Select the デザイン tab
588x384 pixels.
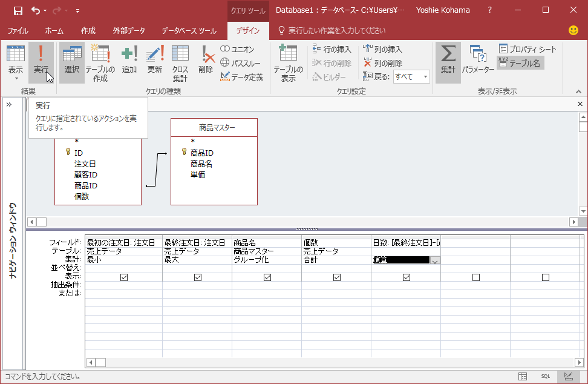click(248, 30)
